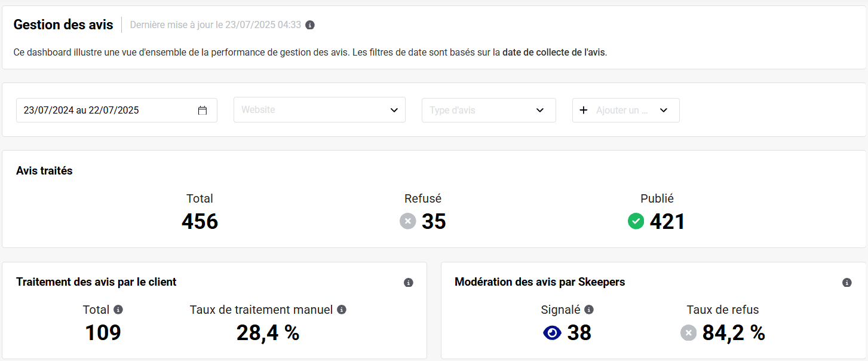
Task: Click the Gestion des avis title
Action: 63,25
